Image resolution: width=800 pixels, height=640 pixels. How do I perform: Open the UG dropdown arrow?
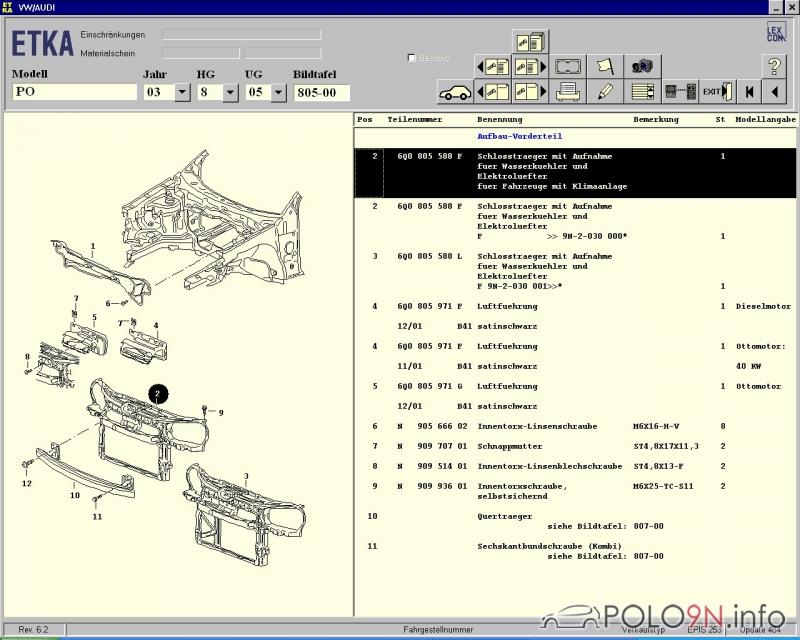pos(279,93)
